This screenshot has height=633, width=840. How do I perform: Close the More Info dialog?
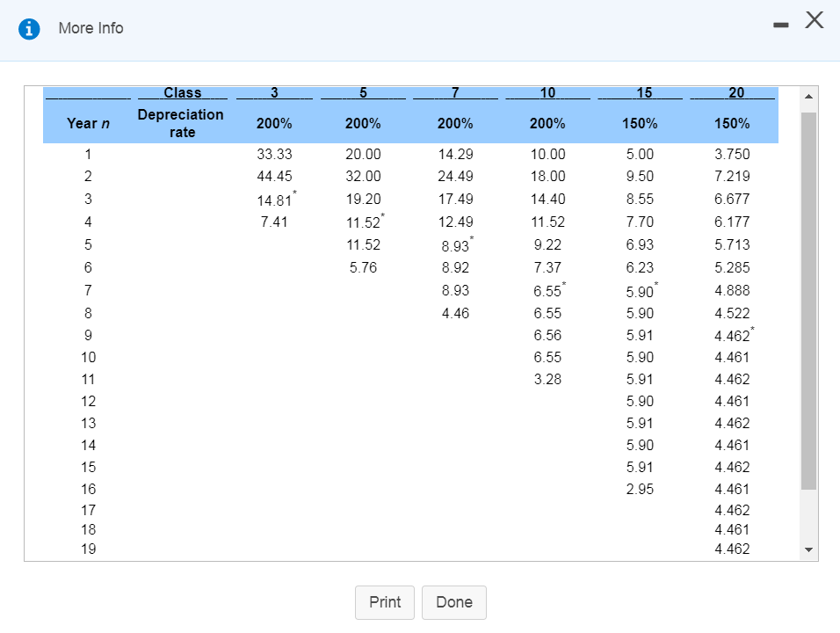point(815,20)
